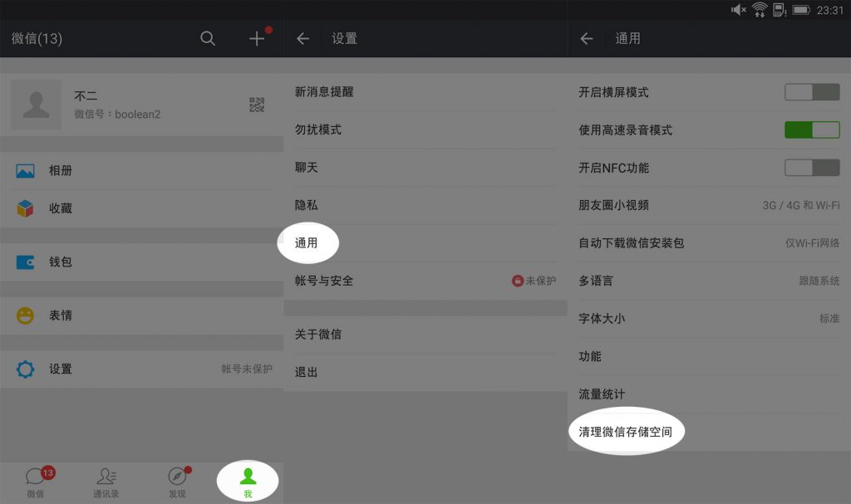Open the plus add menu icon
The width and height of the screenshot is (851, 504).
point(257,38)
